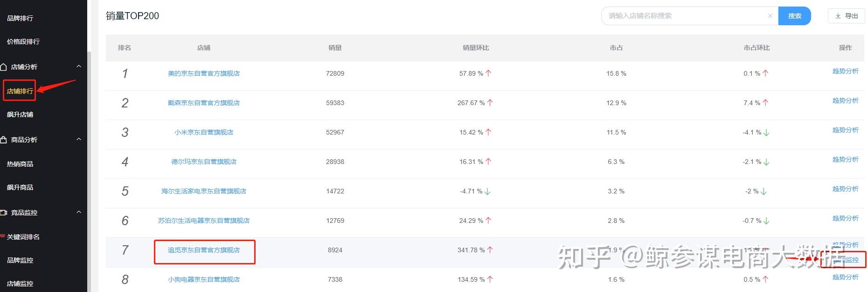Open 小狗电器京东自营旗舰店 link
The image size is (868, 292).
click(x=204, y=279)
